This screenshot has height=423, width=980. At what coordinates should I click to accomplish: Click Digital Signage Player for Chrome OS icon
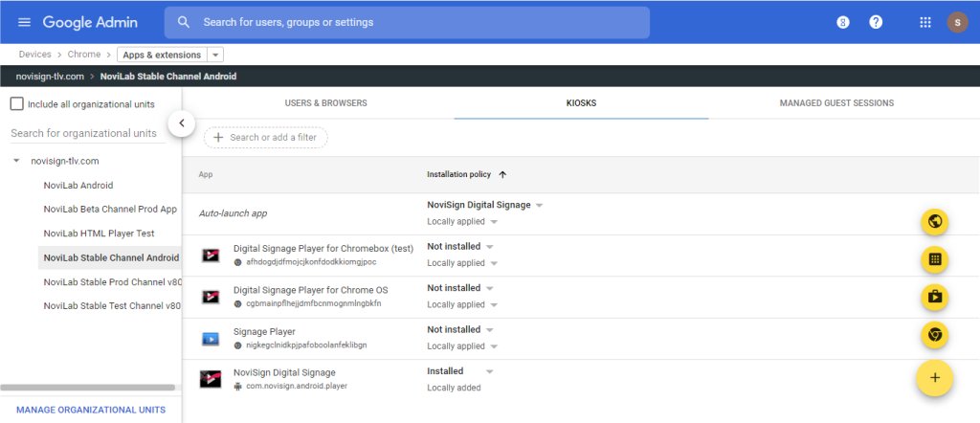[211, 296]
